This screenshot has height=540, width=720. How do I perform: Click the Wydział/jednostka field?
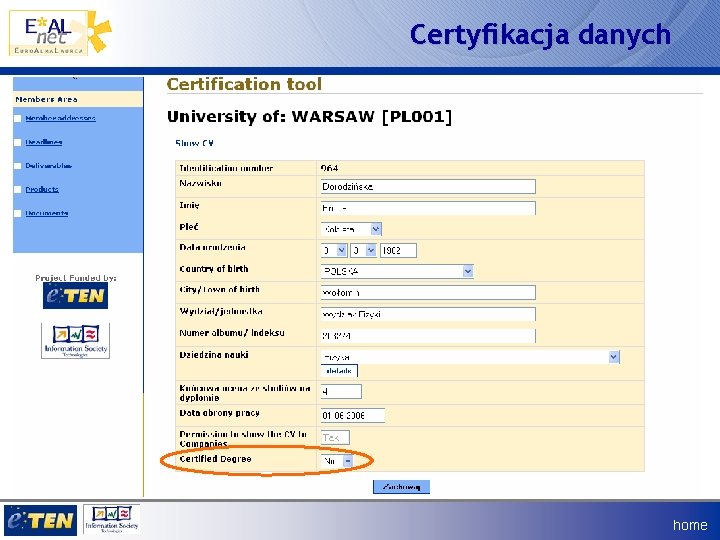tap(428, 314)
